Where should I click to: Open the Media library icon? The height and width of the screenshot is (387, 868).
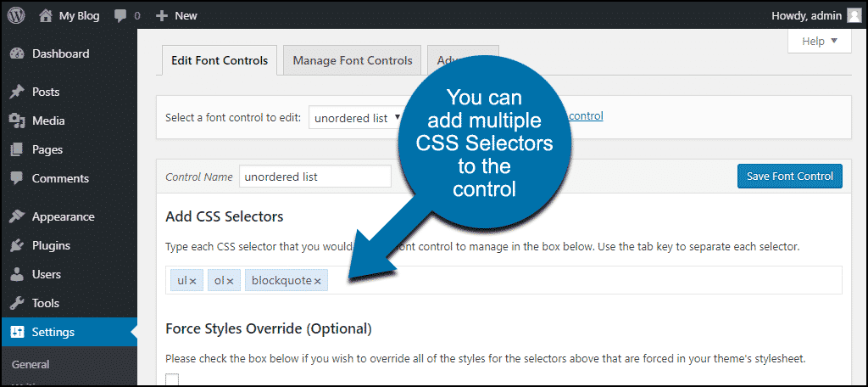[x=17, y=121]
